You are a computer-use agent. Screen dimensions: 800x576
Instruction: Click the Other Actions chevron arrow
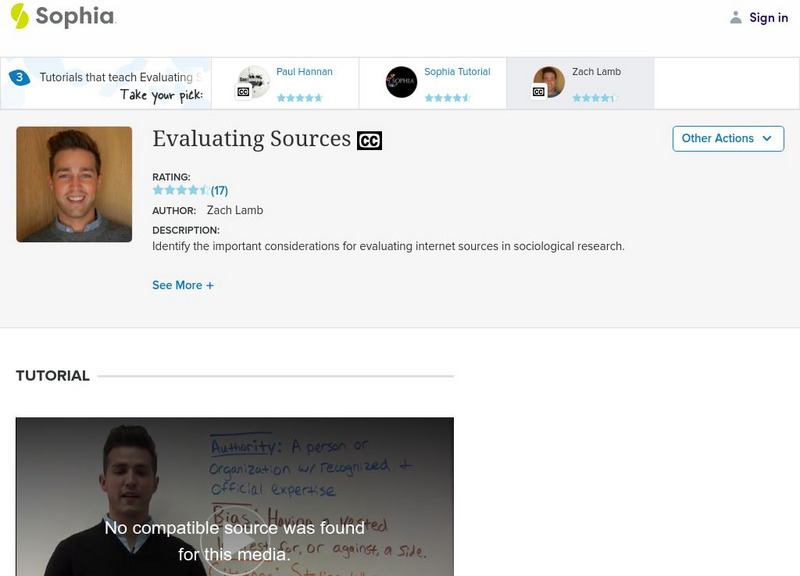point(767,138)
